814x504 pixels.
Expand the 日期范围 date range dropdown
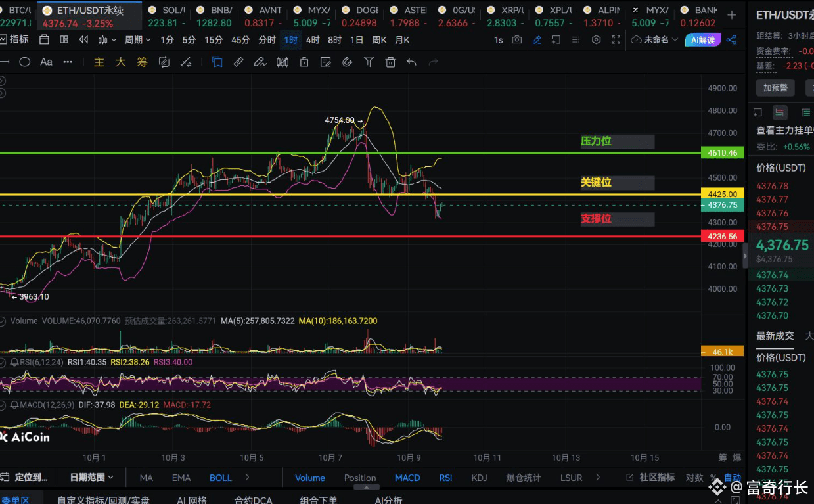(x=92, y=478)
